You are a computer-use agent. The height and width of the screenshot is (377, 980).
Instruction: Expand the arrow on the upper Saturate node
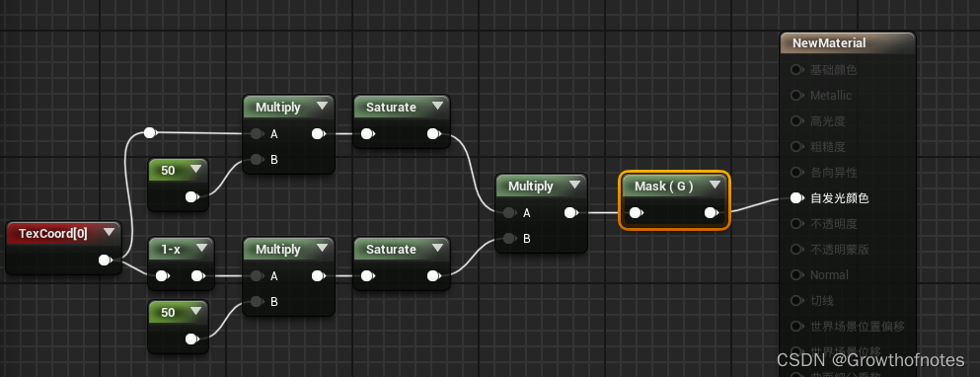tap(436, 107)
